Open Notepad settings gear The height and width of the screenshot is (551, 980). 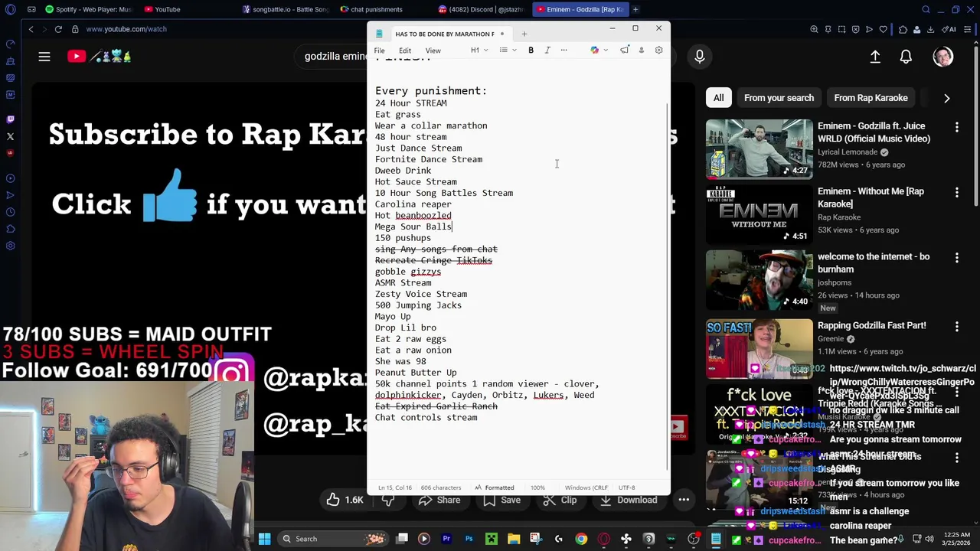click(658, 51)
